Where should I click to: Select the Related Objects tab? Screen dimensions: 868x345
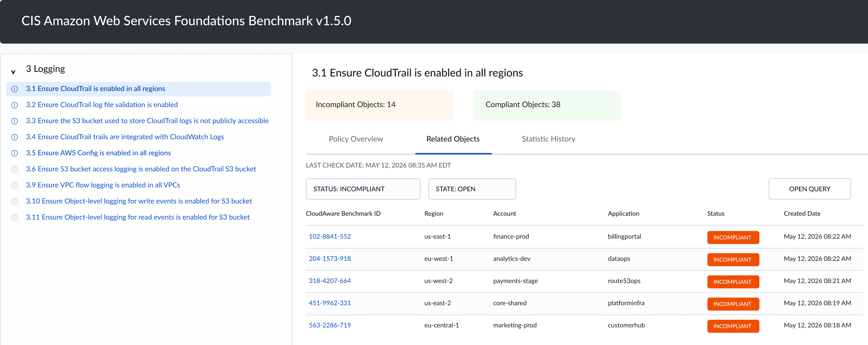click(453, 139)
